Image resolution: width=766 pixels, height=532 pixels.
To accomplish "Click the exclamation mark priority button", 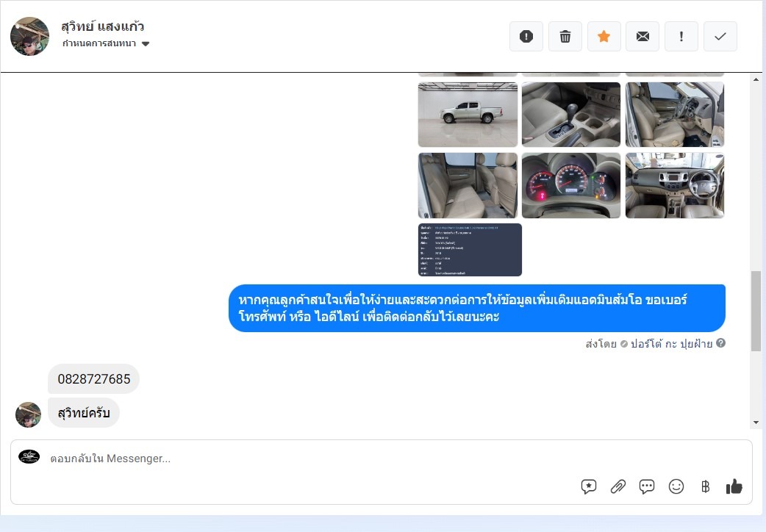I will (x=681, y=37).
